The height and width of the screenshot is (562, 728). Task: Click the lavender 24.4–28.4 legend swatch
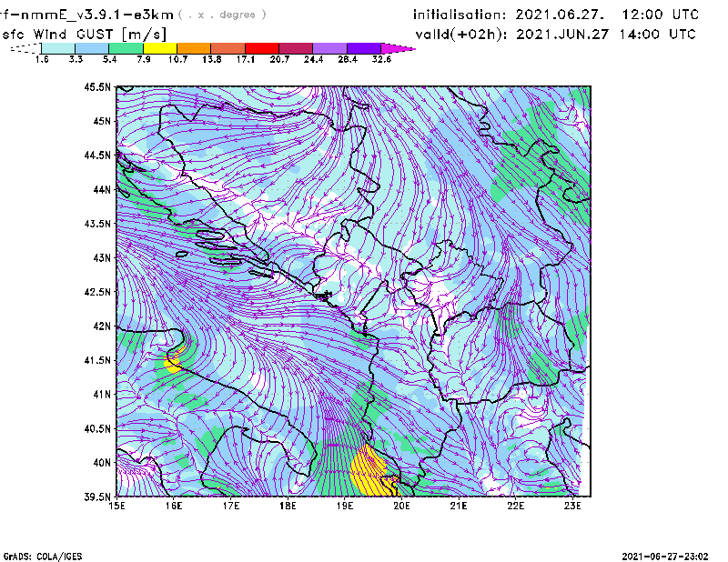pos(330,48)
